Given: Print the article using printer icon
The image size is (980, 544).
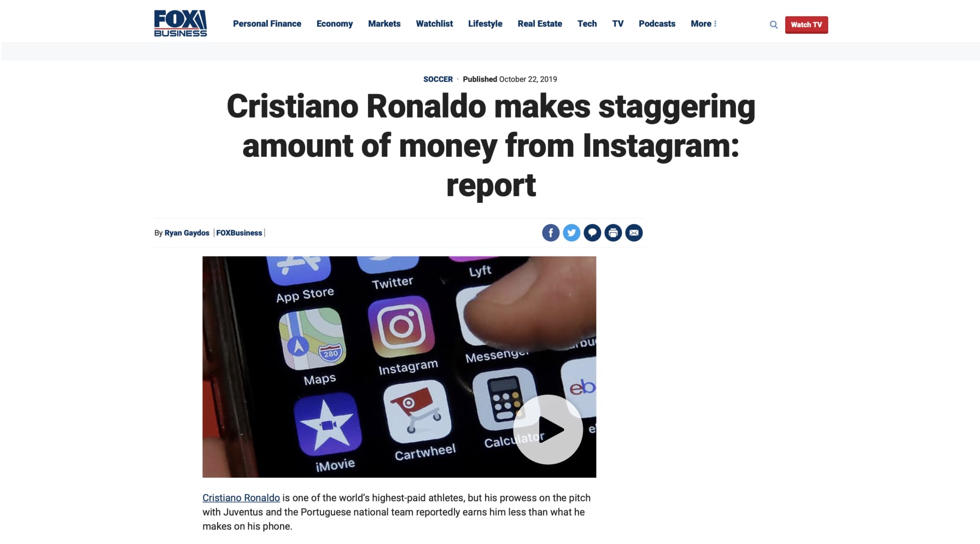Looking at the screenshot, I should pyautogui.click(x=613, y=233).
